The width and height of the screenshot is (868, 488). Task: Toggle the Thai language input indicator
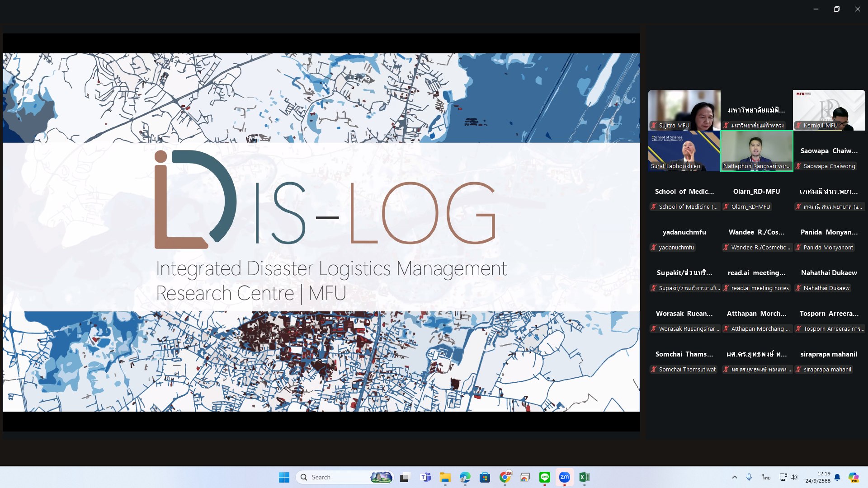click(766, 477)
